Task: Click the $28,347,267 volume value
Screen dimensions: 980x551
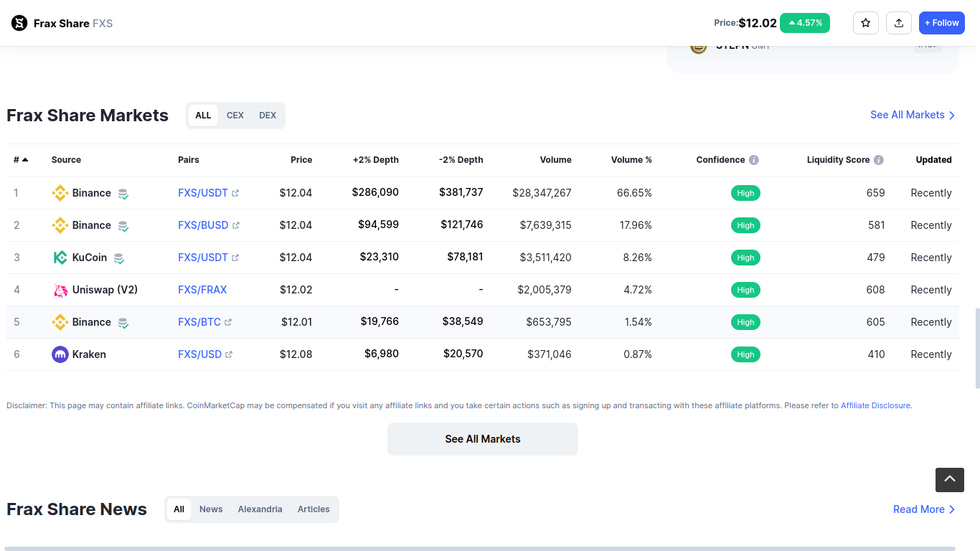Action: point(542,193)
